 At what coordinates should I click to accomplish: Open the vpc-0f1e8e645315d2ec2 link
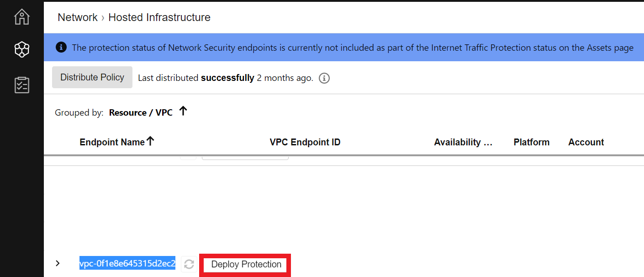pos(127,264)
